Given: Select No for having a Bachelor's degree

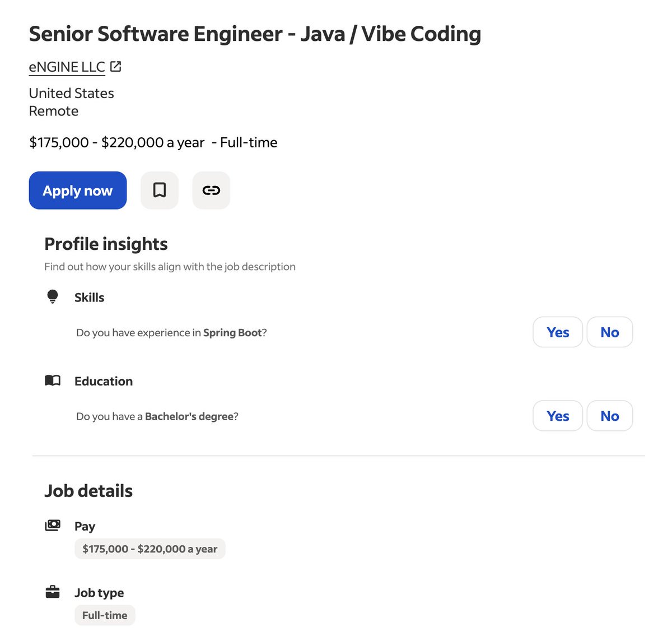Looking at the screenshot, I should tap(609, 416).
